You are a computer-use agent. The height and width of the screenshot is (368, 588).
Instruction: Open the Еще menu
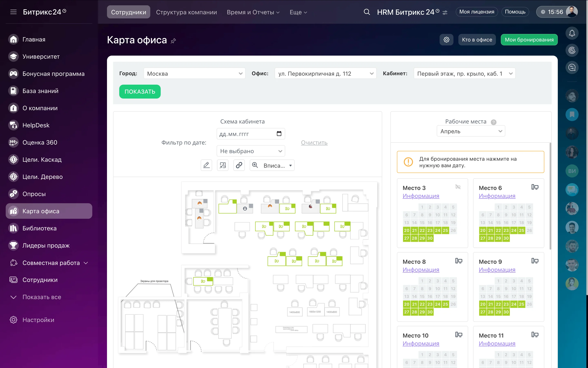pyautogui.click(x=298, y=12)
